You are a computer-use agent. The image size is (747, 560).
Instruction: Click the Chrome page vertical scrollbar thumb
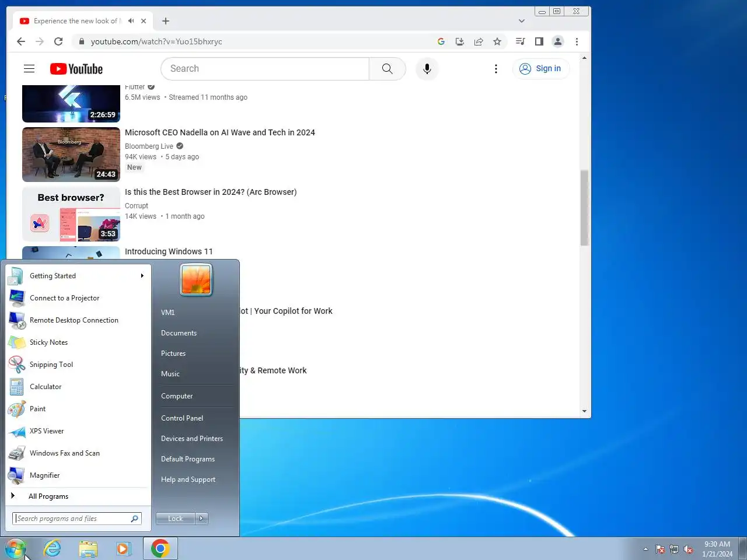[584, 208]
